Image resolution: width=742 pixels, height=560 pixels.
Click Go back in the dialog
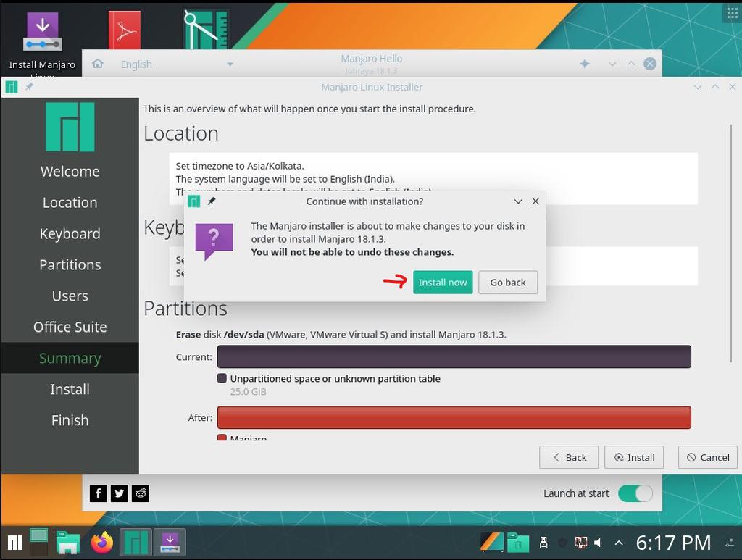(x=508, y=283)
